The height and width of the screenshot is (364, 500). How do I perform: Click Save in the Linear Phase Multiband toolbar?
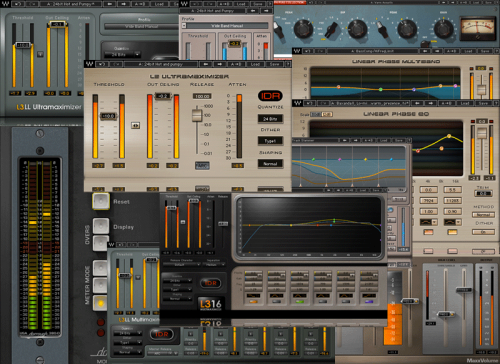[x=485, y=51]
